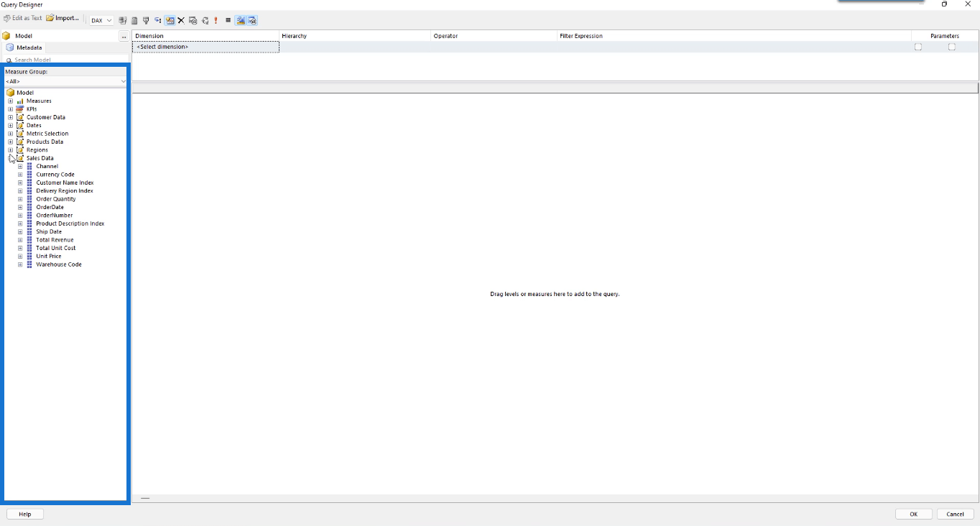This screenshot has height=526, width=980.
Task: Click the Delivery Region Index field icon
Action: (29, 191)
